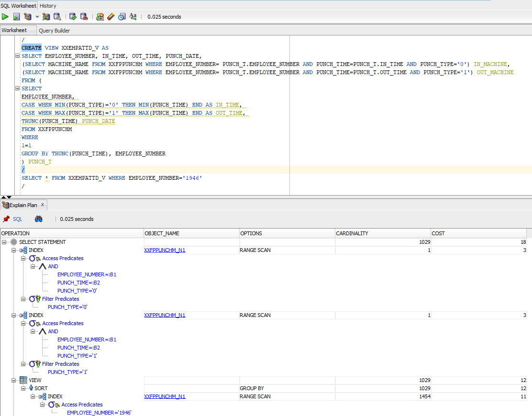
Task: Fold the outer SELECT EMPLOYEE_NUMBER code block
Action: click(x=17, y=56)
